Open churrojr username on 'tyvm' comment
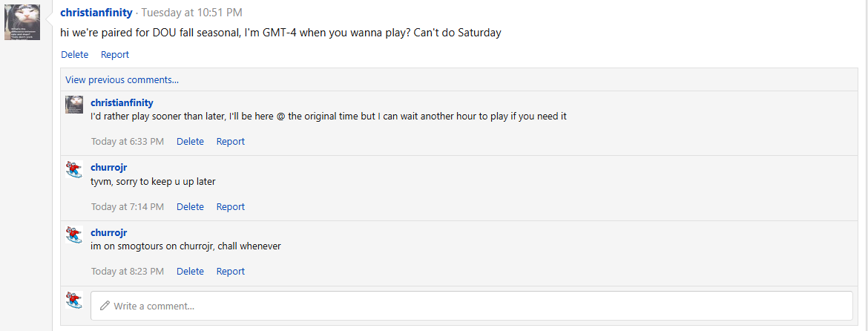This screenshot has height=331, width=868. (109, 167)
